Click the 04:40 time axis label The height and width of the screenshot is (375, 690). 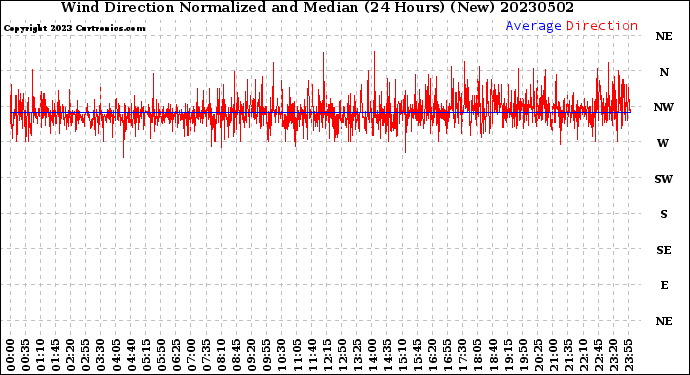(131, 355)
